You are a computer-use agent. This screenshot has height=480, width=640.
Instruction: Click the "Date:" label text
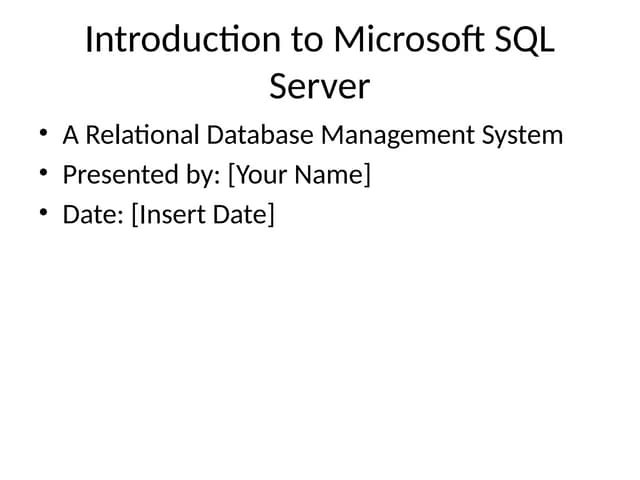93,216
